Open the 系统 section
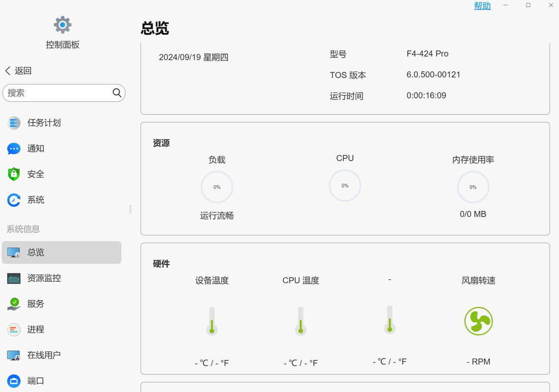The height and width of the screenshot is (392, 559). pos(62,200)
